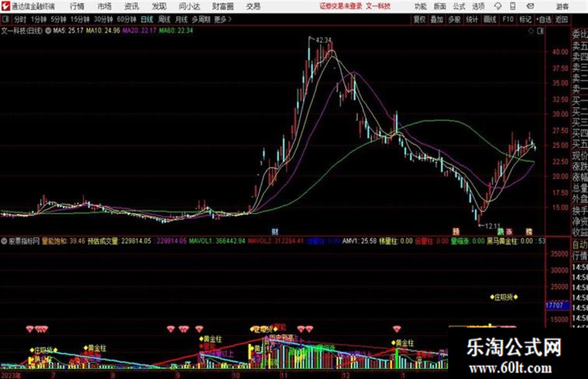Viewport: 588px width, 379px height.
Task: Click the 标记 mark toolbar button
Action: (x=525, y=19)
